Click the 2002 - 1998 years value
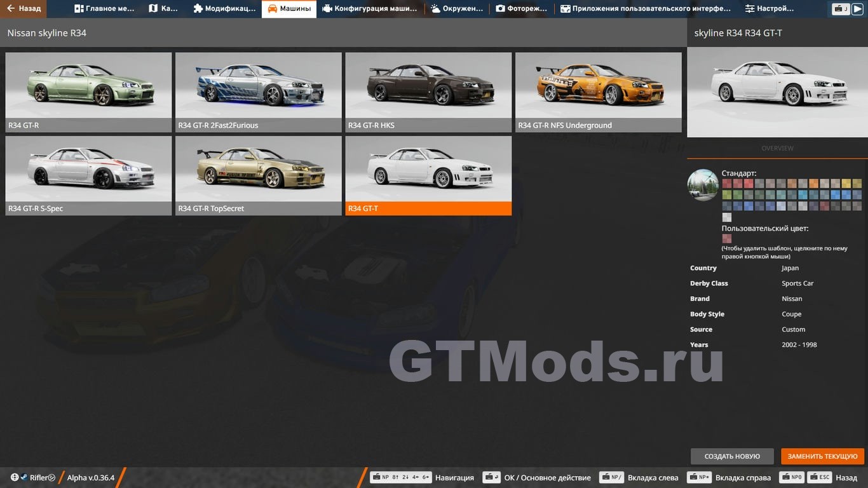Image resolution: width=868 pixels, height=488 pixels. 799,344
